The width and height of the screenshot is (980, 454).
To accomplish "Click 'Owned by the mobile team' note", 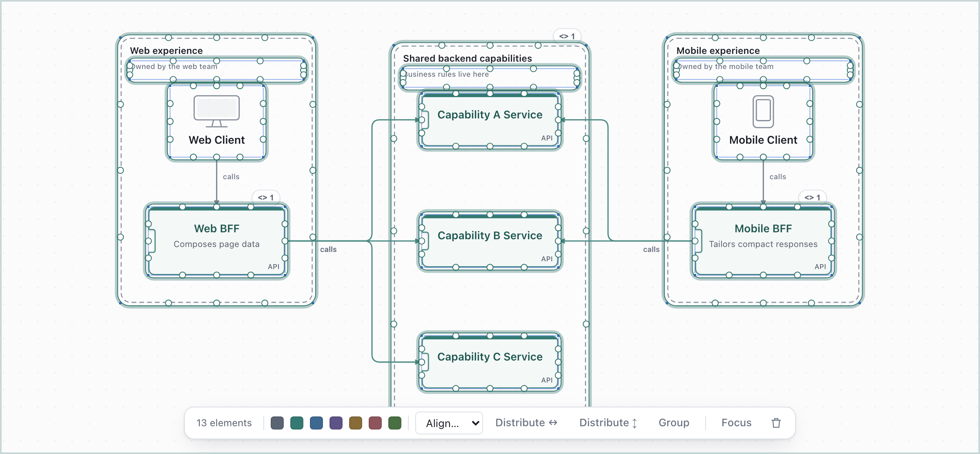I will (x=726, y=67).
